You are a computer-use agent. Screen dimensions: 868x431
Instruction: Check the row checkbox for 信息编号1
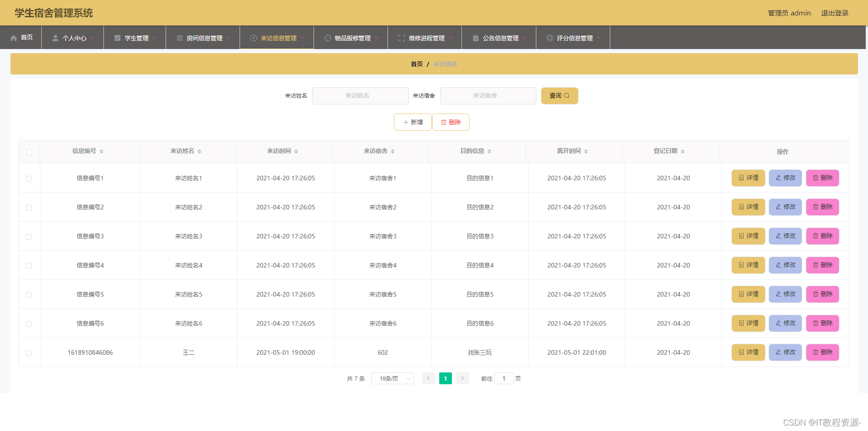point(29,178)
